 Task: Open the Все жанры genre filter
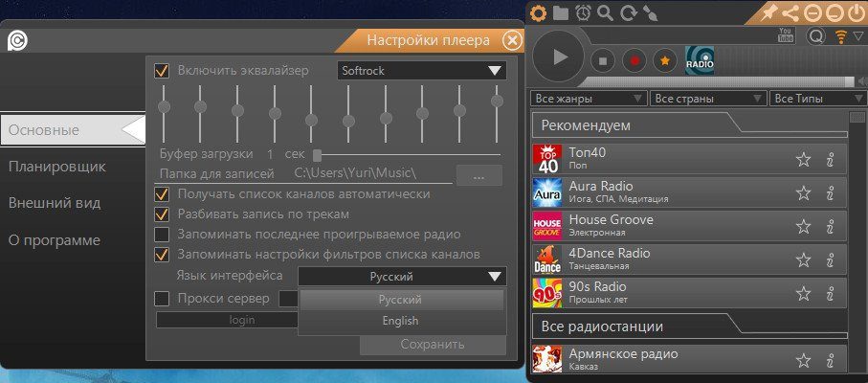tap(588, 99)
